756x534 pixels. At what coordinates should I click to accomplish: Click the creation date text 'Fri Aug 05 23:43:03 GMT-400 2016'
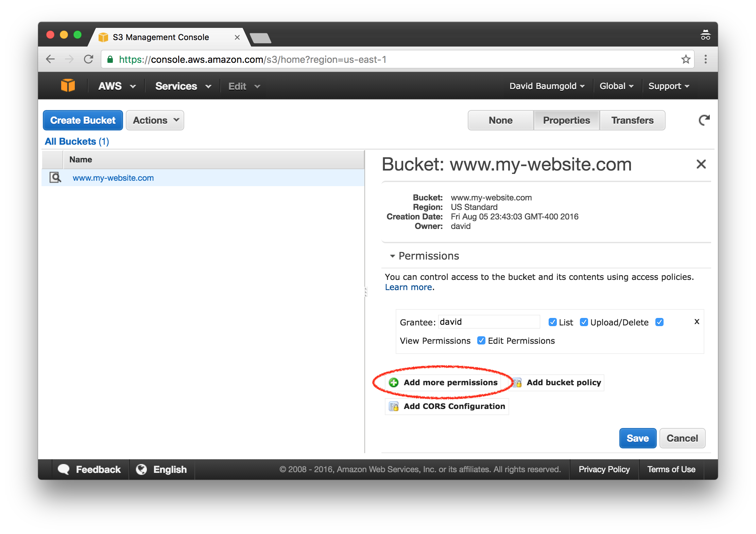[514, 216]
